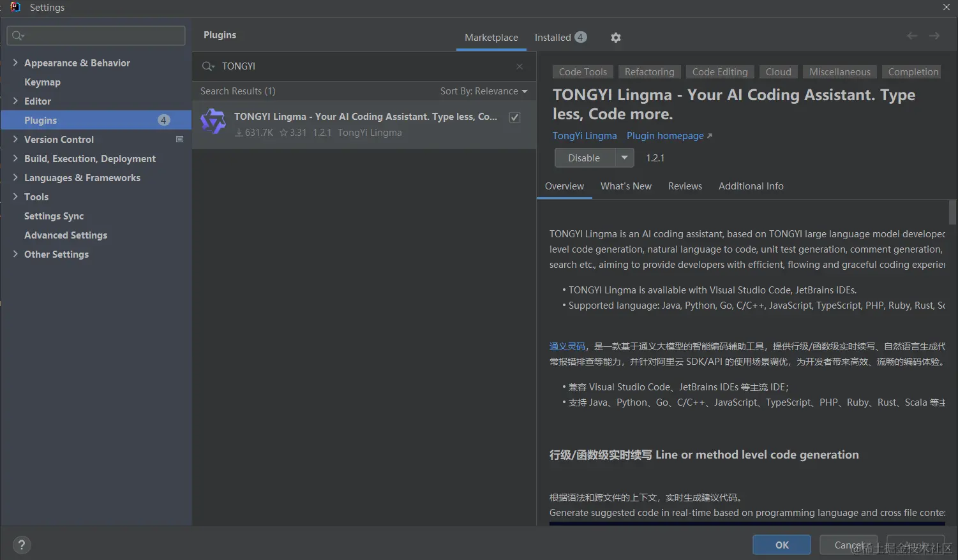The width and height of the screenshot is (958, 560).
Task: Open the 通义灵码 hyperlink in description
Action: tap(567, 346)
